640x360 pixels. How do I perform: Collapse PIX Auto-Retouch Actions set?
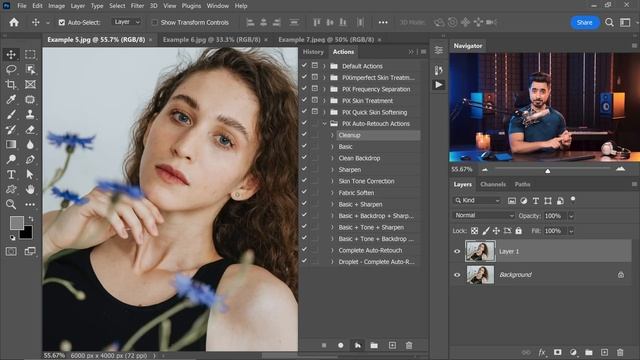pos(325,124)
